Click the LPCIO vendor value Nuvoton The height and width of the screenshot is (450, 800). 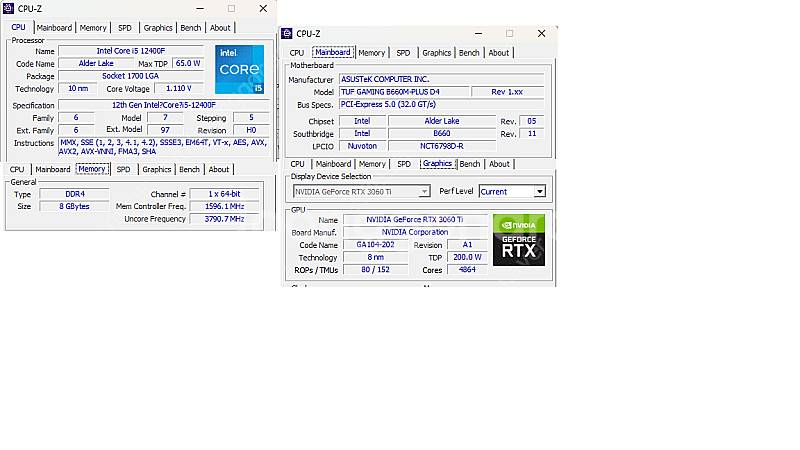[362, 146]
